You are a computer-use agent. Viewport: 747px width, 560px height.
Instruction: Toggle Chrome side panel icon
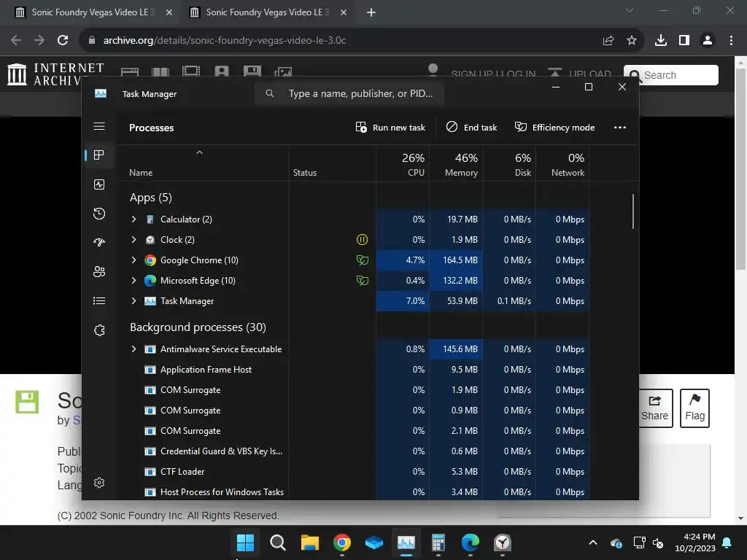[x=684, y=40]
